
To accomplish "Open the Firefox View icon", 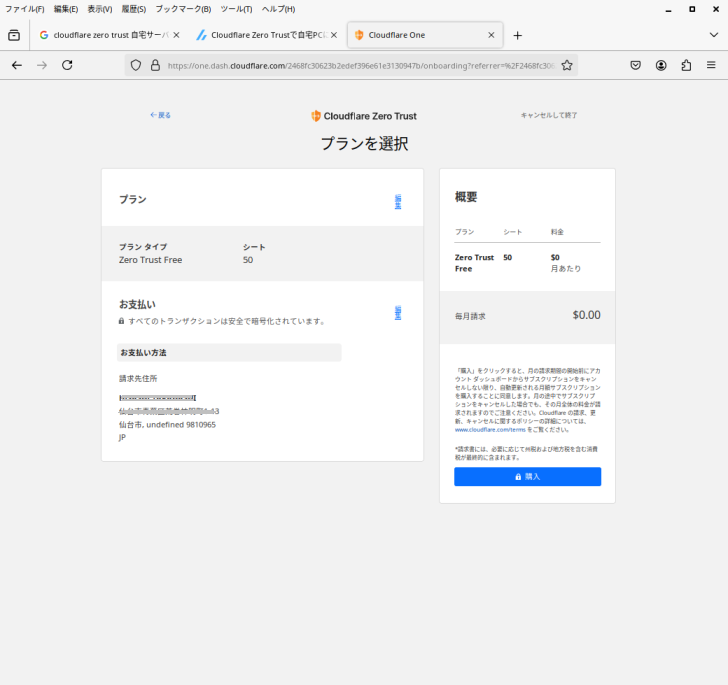I will pyautogui.click(x=14, y=35).
